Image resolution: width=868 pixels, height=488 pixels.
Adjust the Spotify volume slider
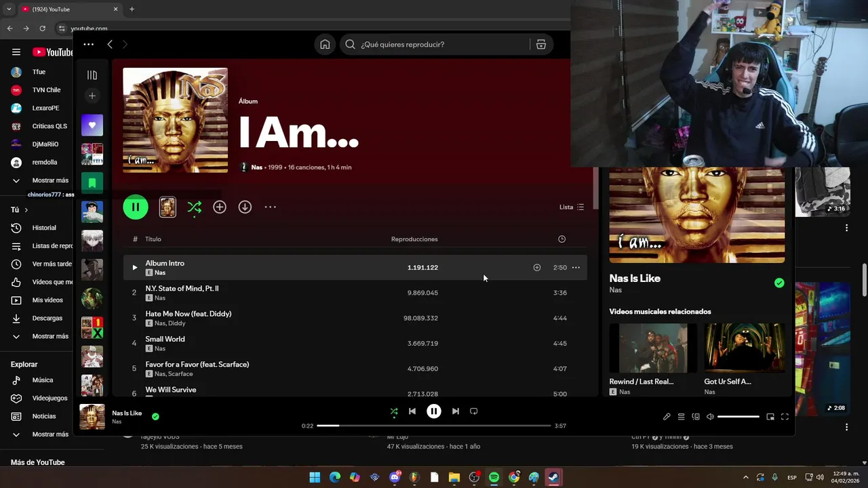pyautogui.click(x=738, y=417)
